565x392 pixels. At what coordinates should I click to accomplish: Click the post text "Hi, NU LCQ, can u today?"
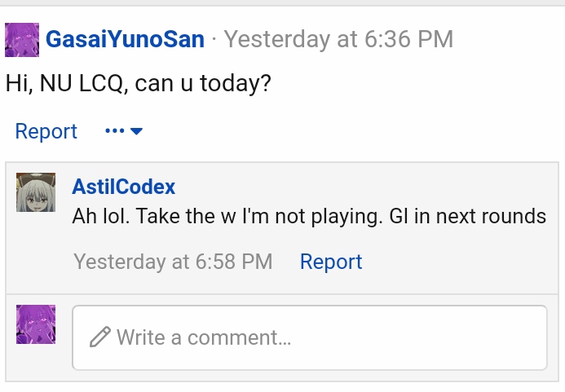pyautogui.click(x=139, y=84)
